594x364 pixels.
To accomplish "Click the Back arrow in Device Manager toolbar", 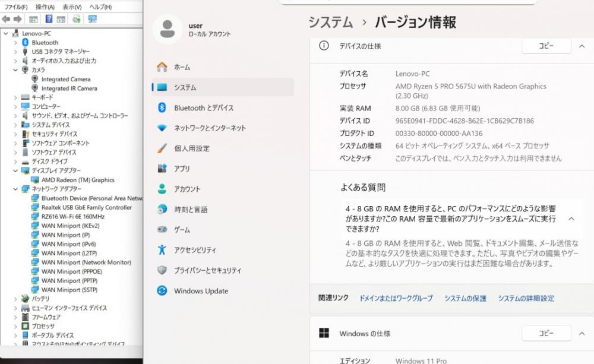I will tap(6, 19).
